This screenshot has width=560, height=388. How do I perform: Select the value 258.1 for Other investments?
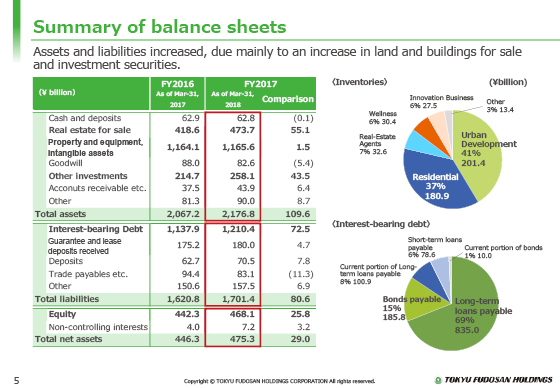click(x=242, y=176)
